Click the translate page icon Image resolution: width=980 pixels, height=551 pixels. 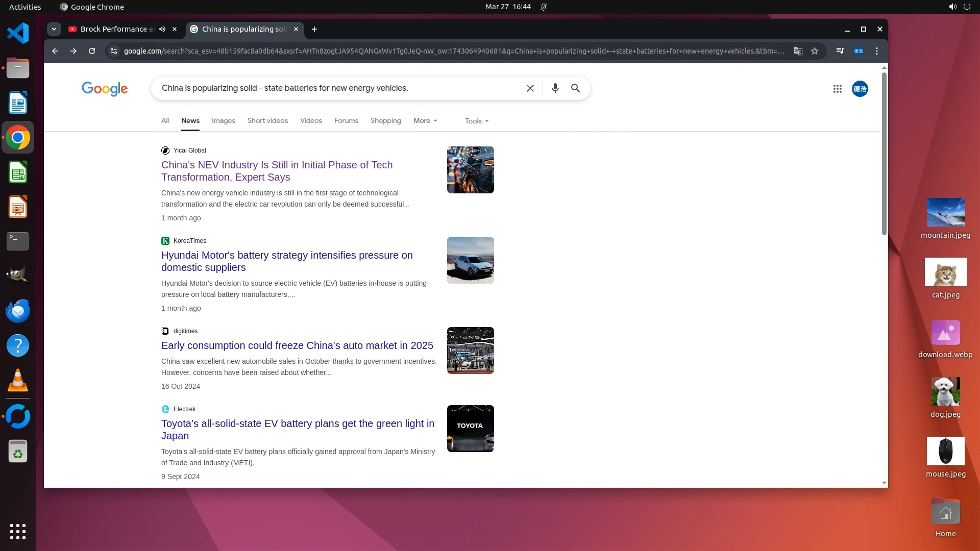coord(798,51)
